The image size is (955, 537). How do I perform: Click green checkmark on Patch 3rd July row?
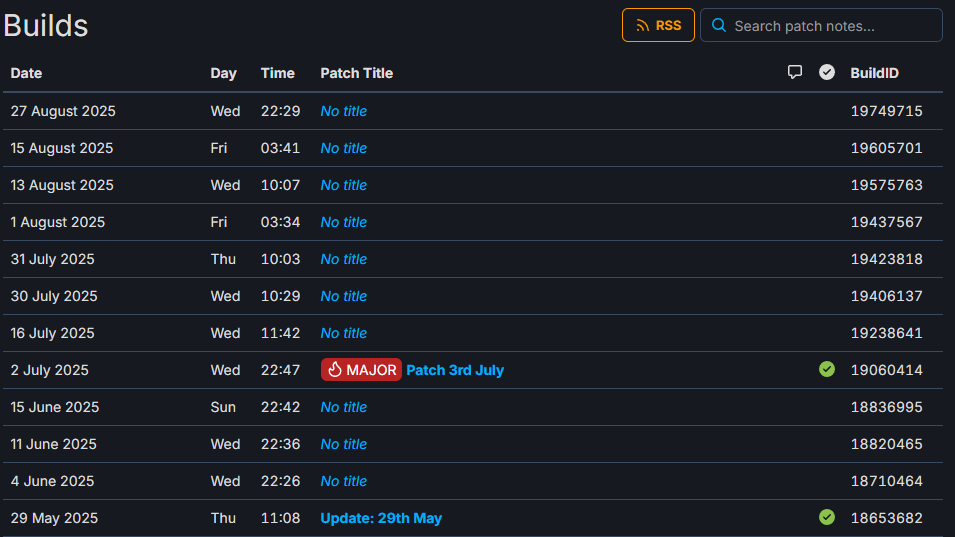pos(826,369)
